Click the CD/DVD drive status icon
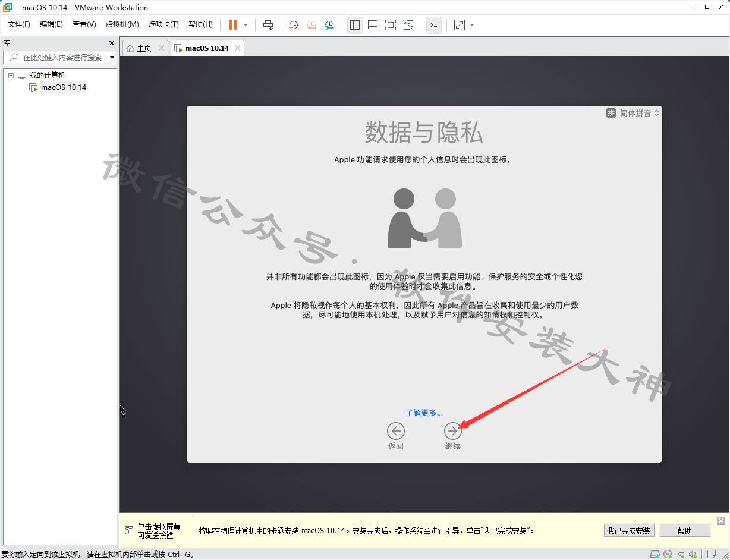 [x=668, y=554]
